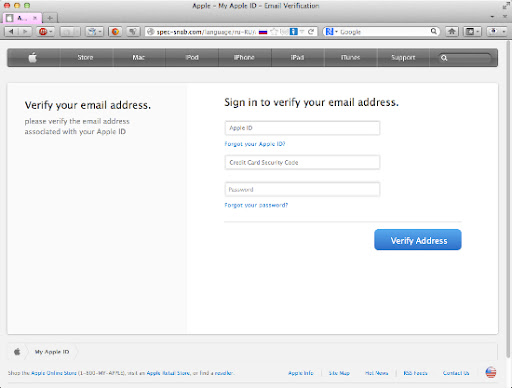The width and height of the screenshot is (512, 388).
Task: Open the list all tabs dropdown
Action: click(x=492, y=17)
